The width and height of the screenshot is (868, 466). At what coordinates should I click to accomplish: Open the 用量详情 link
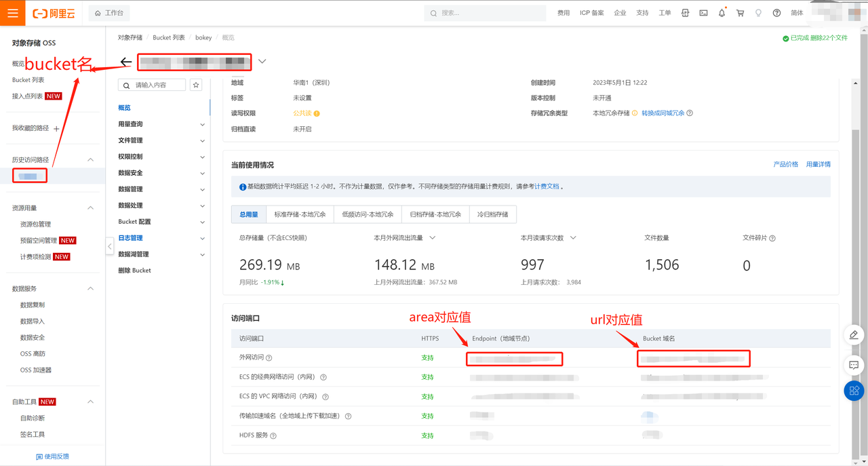[818, 165]
